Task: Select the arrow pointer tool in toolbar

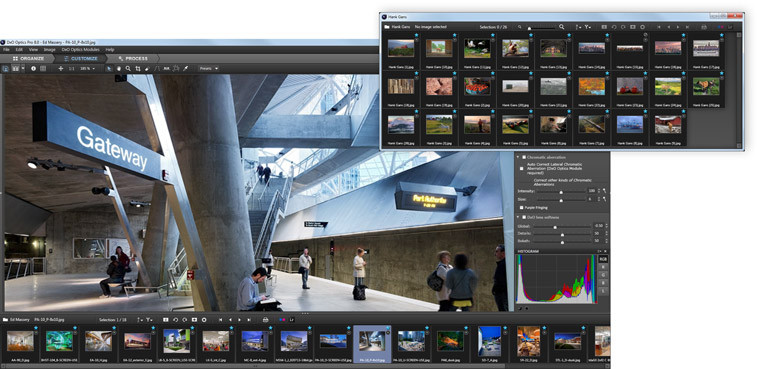Action: point(109,69)
